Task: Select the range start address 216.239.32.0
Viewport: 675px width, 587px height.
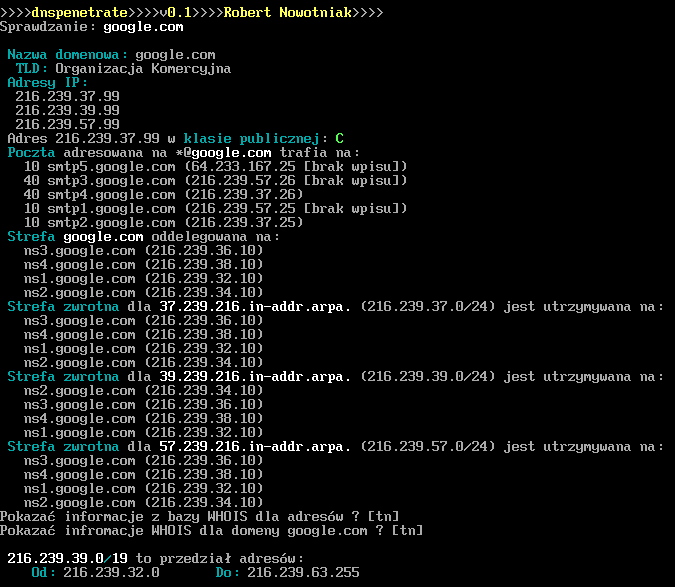Action: tap(111, 572)
